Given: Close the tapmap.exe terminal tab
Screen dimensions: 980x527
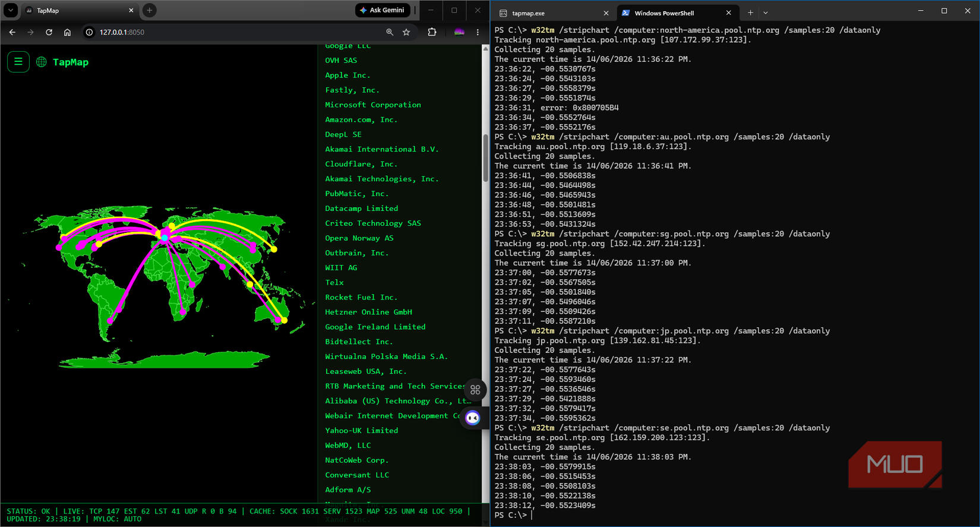Looking at the screenshot, I should pos(606,12).
